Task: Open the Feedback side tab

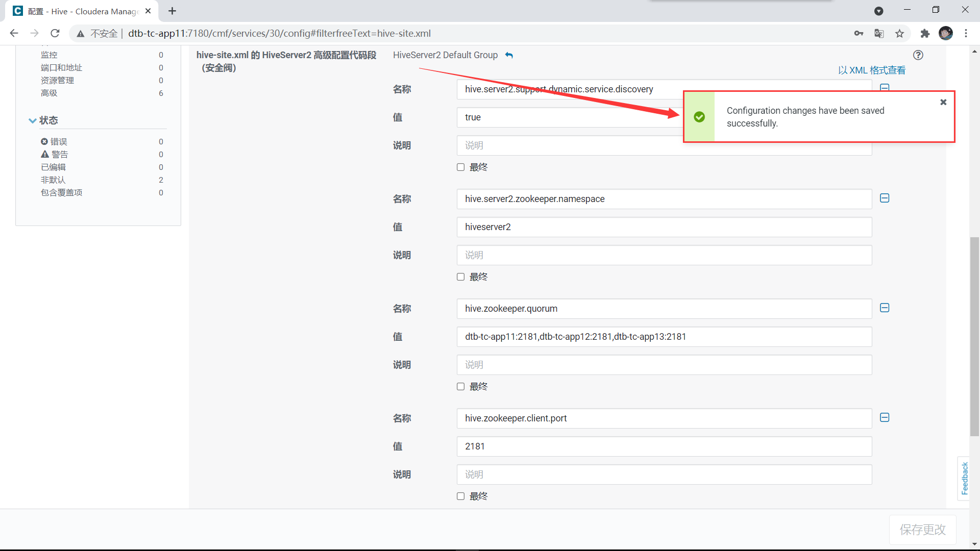Action: (964, 478)
